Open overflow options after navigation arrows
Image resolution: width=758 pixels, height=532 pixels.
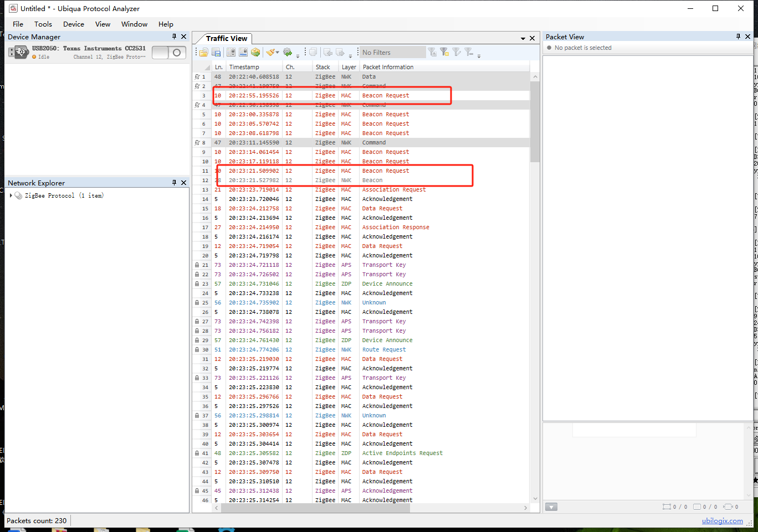[350, 55]
